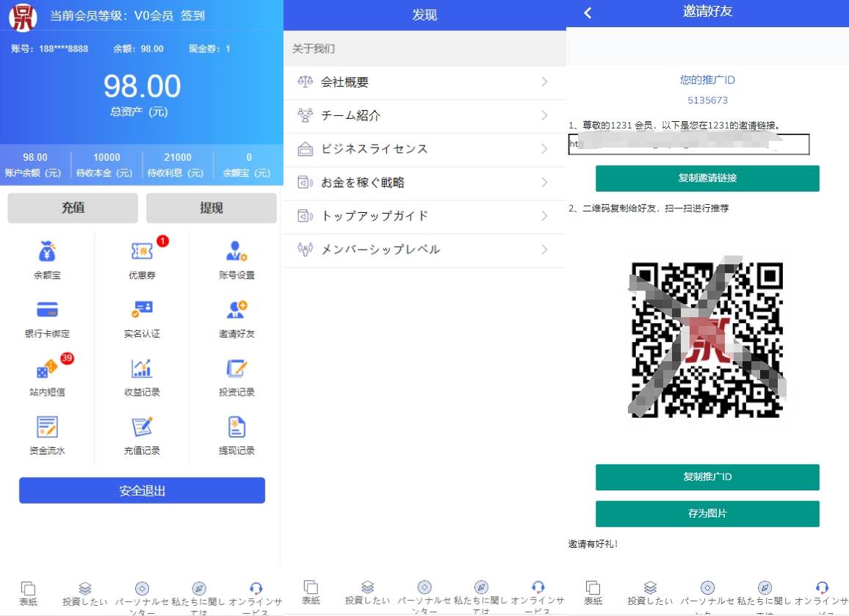Expand ビジネスライセンス row chevron
Screen dimensions: 849x616
click(544, 149)
